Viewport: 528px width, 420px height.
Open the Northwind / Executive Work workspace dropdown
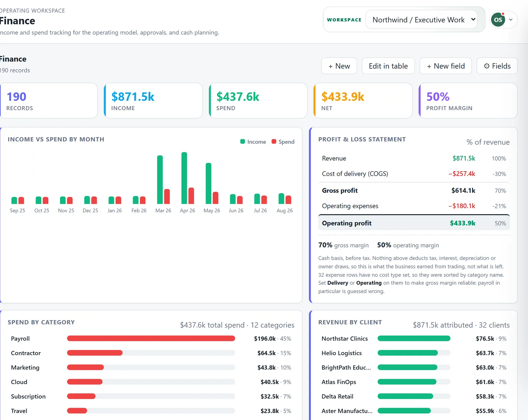coord(422,20)
